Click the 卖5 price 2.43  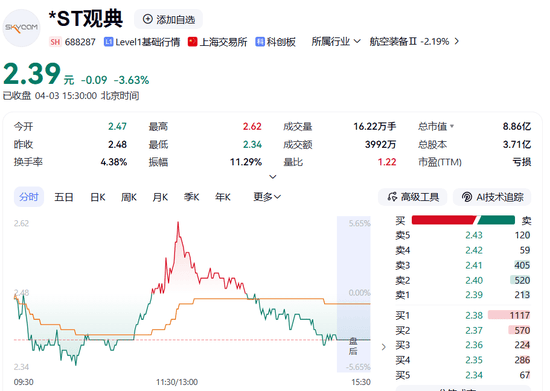click(474, 235)
